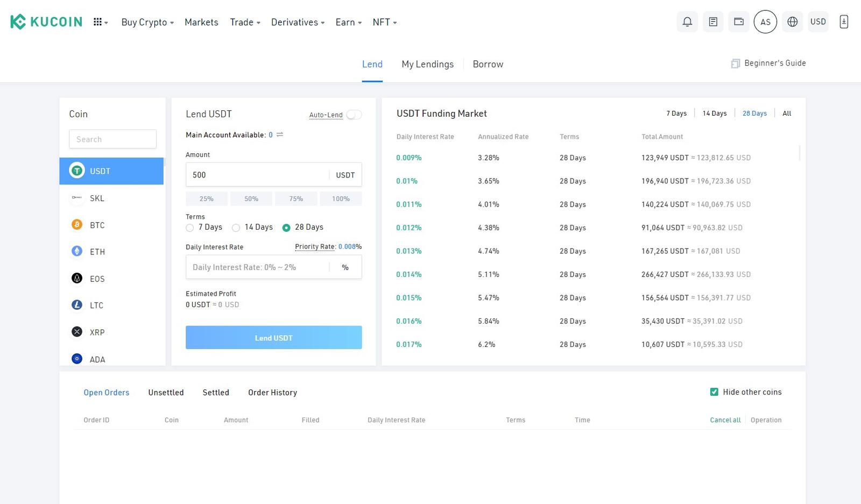The image size is (861, 504).
Task: Open the wallet assets icon
Action: (739, 22)
